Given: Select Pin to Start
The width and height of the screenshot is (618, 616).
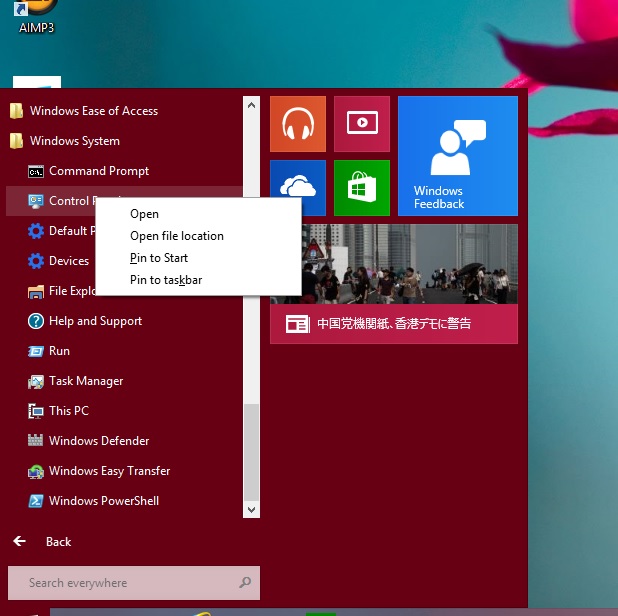Looking at the screenshot, I should click(198, 258).
